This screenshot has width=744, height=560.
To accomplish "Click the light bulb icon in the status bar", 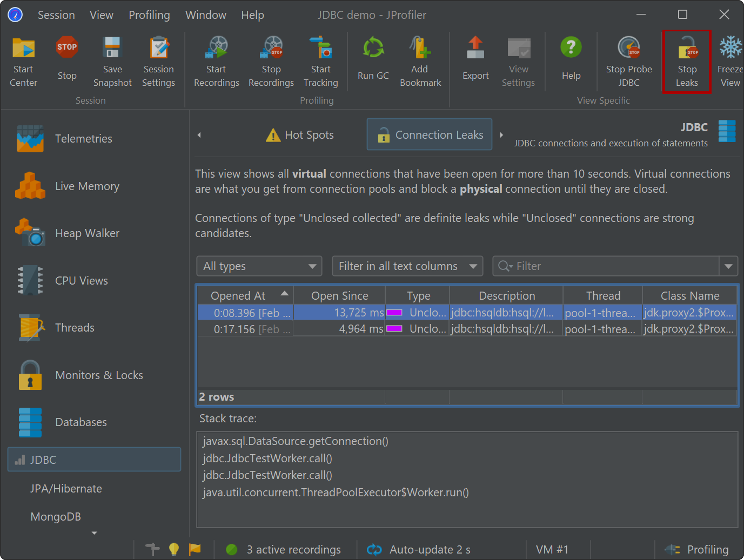I will point(174,549).
